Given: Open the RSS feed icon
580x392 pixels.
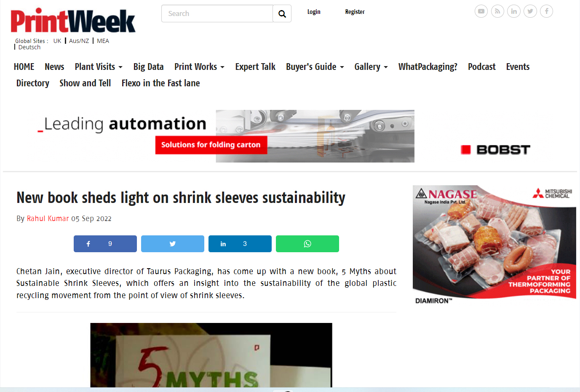Looking at the screenshot, I should click(497, 11).
